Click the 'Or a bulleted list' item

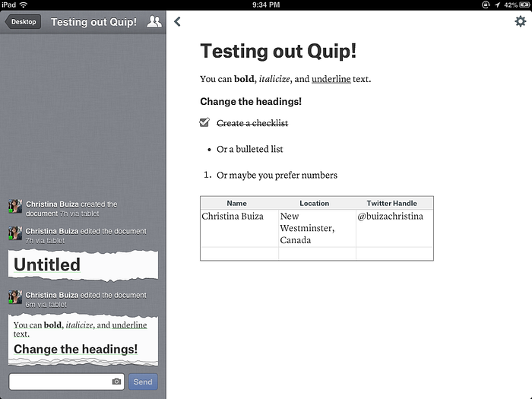pyautogui.click(x=250, y=149)
